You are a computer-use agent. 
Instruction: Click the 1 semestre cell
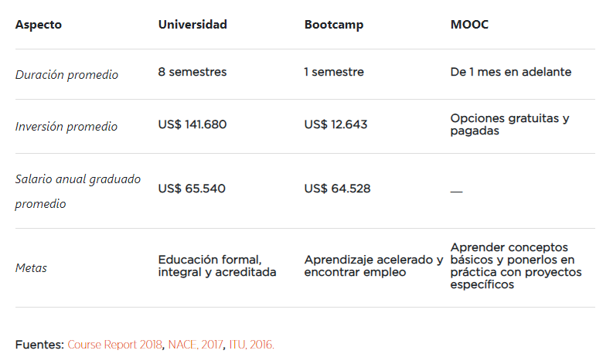pyautogui.click(x=334, y=72)
